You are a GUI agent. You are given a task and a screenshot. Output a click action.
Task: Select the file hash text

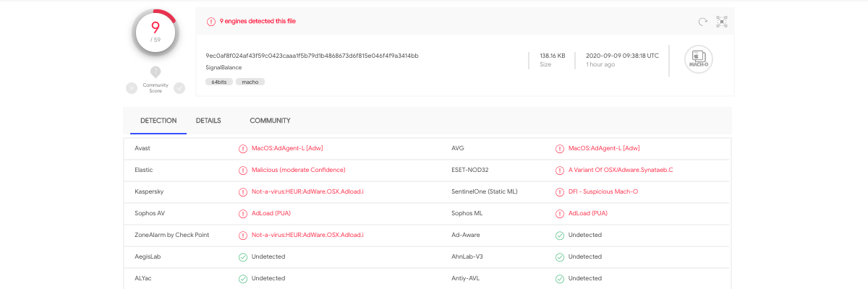pyautogui.click(x=312, y=56)
